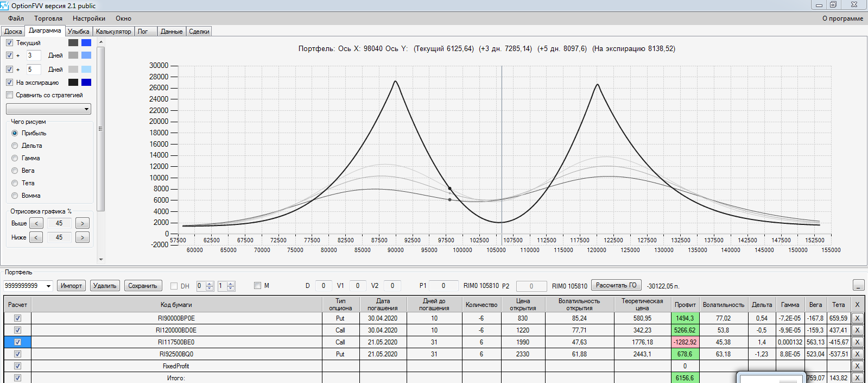Collapse the portfolio panel with underscore button

coord(858,285)
